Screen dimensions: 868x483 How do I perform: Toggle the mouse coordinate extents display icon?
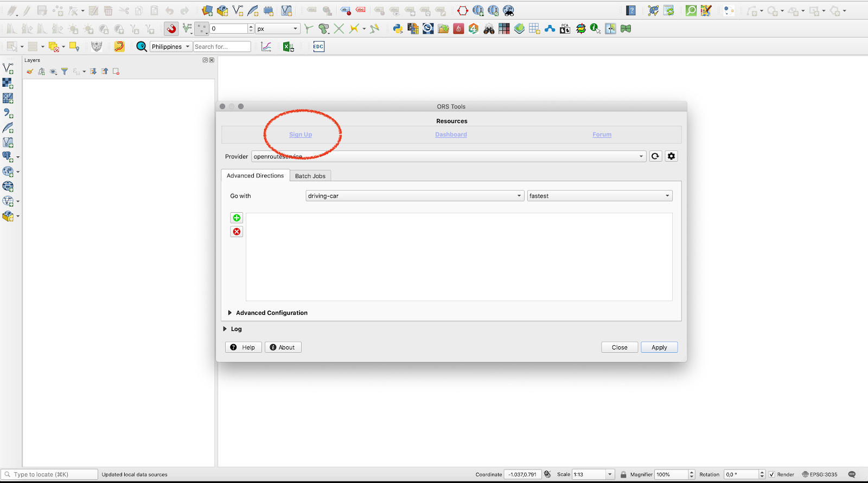pyautogui.click(x=547, y=474)
